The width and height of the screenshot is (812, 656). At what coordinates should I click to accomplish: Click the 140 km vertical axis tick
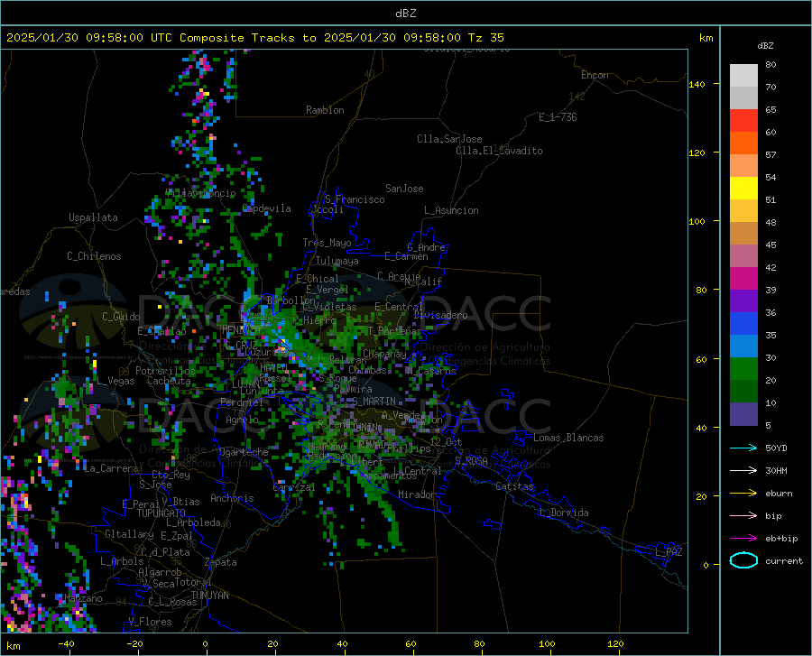pyautogui.click(x=697, y=84)
